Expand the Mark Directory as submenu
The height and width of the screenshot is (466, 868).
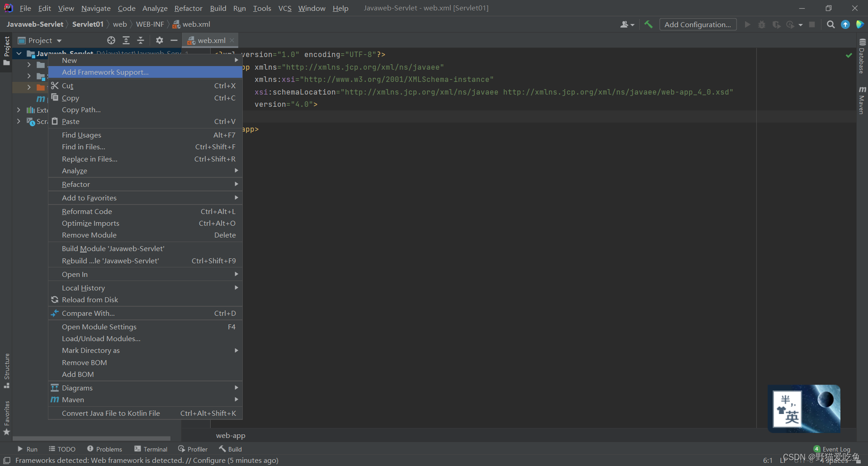point(145,350)
